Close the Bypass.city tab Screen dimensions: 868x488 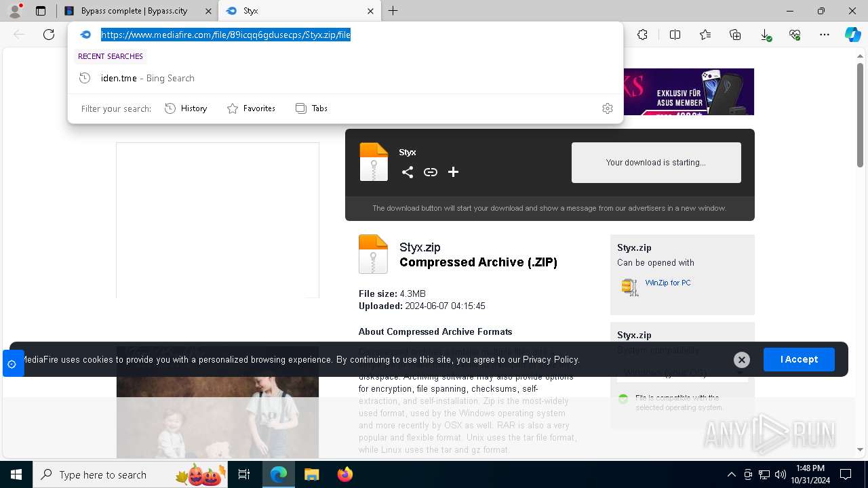(208, 11)
